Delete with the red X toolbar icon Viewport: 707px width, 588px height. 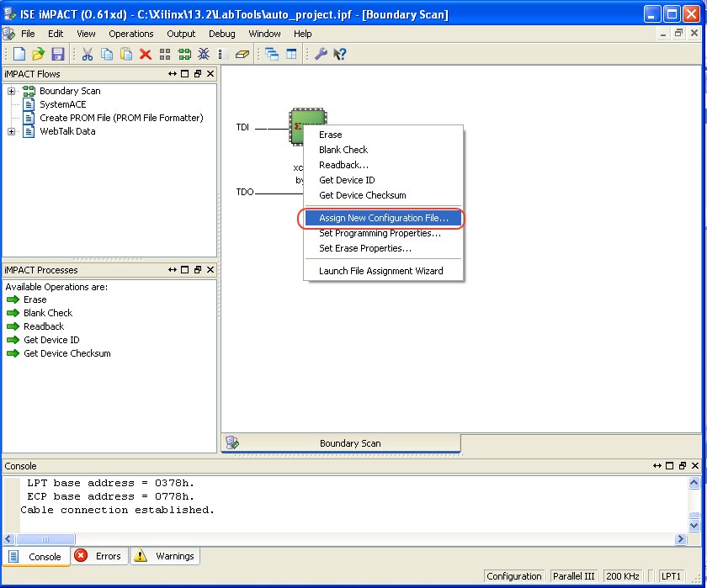tap(145, 55)
